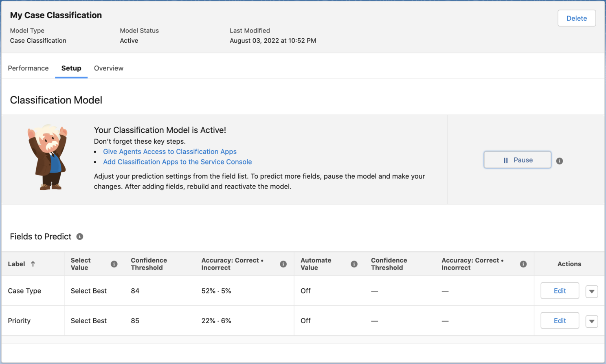Click info icon for first Accuracy column
The image size is (606, 364).
[283, 264]
